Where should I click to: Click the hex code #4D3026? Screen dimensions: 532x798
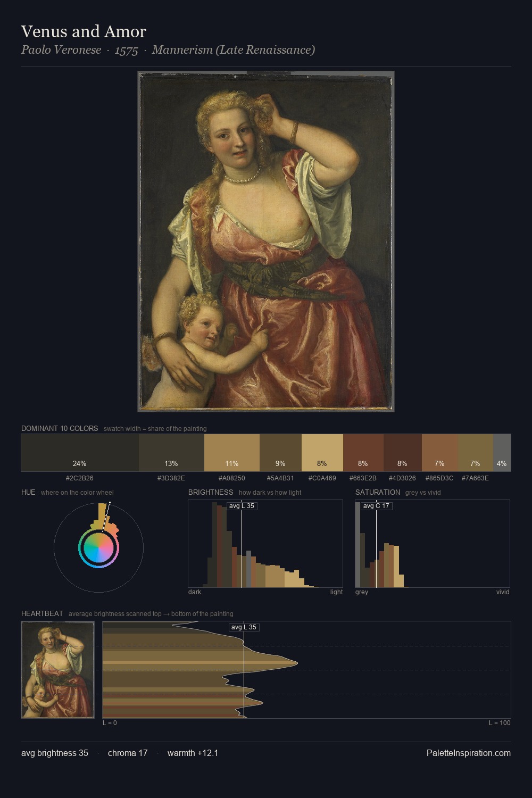(403, 478)
